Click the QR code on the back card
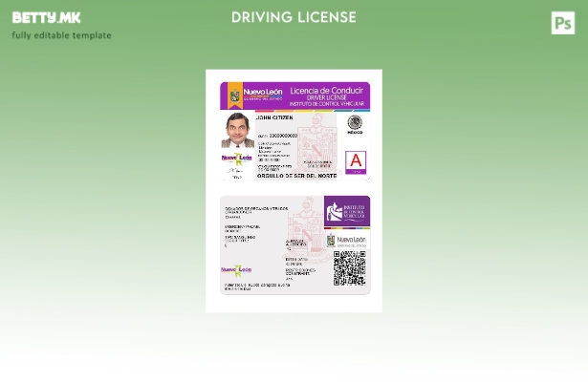This screenshot has width=588, height=382. [350, 267]
